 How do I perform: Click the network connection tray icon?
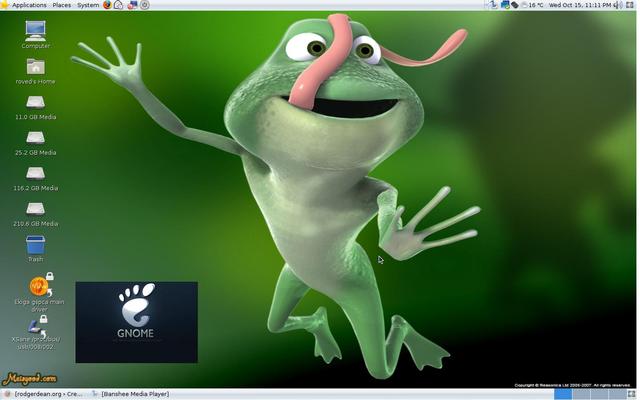492,5
